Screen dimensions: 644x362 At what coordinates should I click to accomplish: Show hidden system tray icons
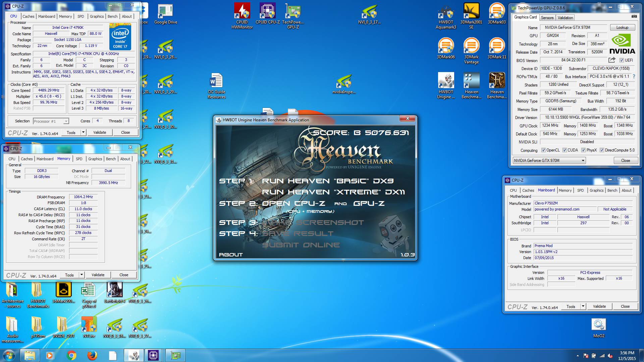click(x=578, y=356)
